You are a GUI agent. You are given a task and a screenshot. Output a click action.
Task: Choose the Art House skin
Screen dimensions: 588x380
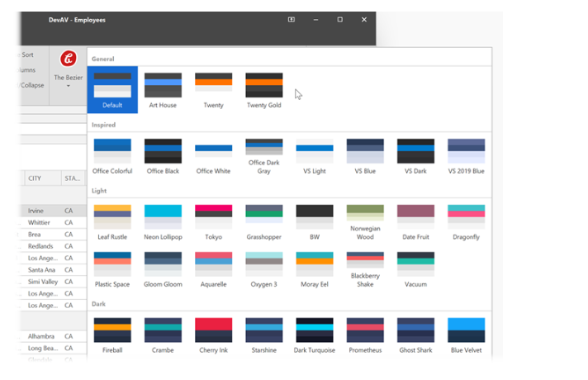(x=163, y=90)
